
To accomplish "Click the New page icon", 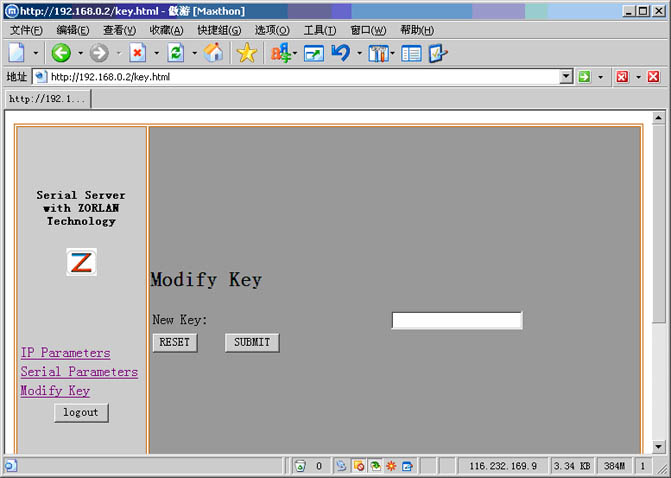I will tap(17, 53).
